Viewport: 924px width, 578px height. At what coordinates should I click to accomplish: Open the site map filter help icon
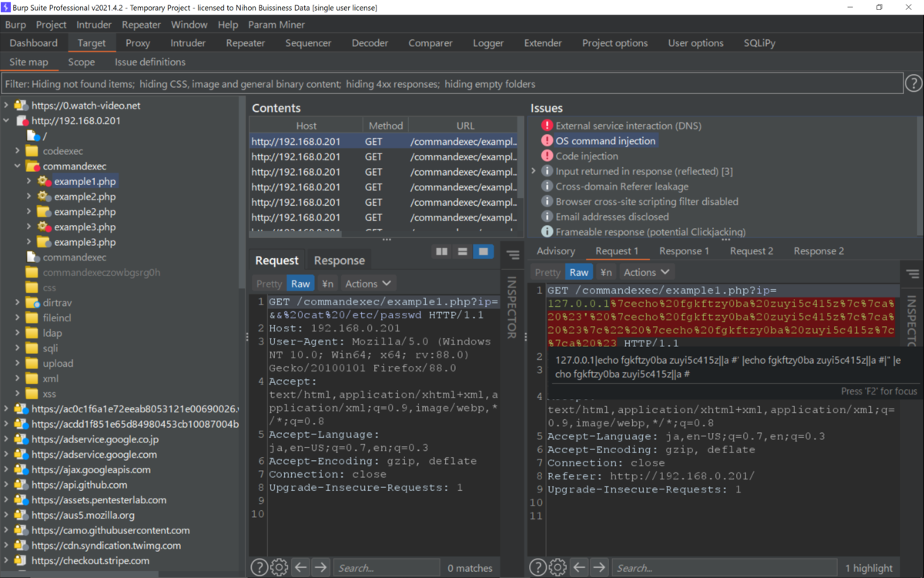pyautogui.click(x=912, y=83)
